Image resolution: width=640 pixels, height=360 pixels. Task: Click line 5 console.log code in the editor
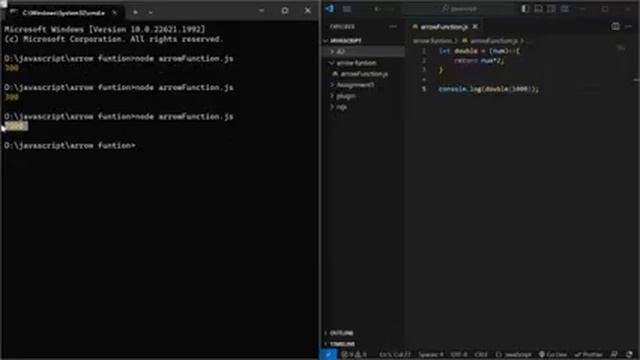pyautogui.click(x=489, y=89)
